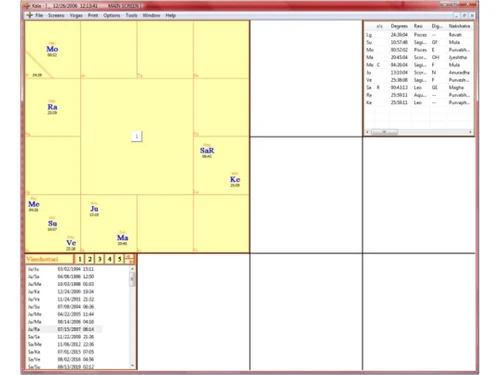
Task: Open the Print menu
Action: (93, 15)
